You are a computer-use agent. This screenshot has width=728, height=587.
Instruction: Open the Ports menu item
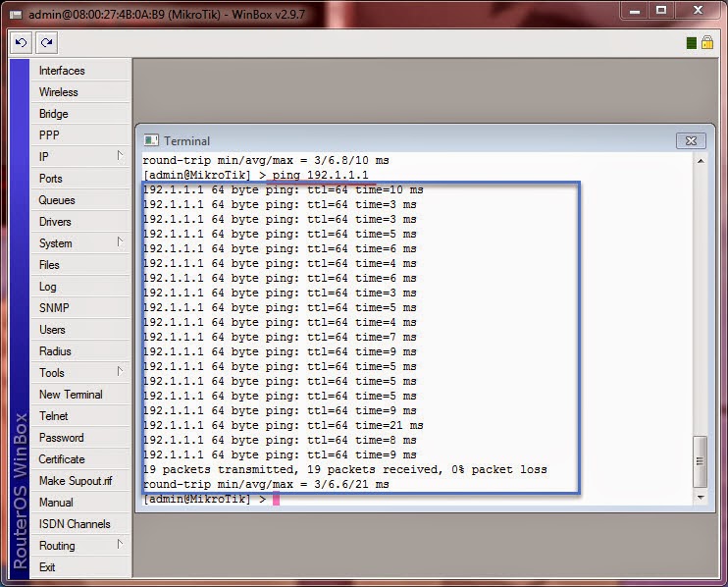pos(80,179)
